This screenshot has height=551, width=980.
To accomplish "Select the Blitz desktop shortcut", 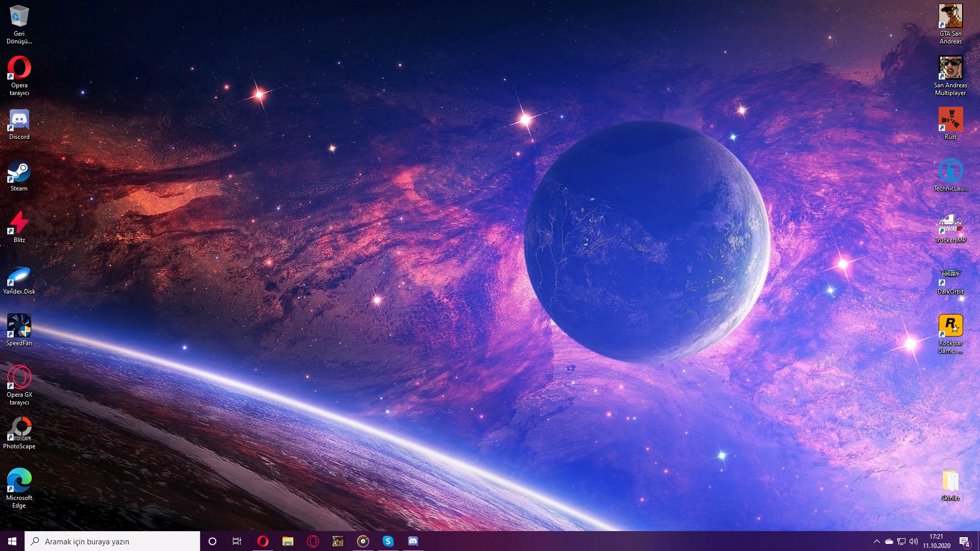I will click(19, 227).
